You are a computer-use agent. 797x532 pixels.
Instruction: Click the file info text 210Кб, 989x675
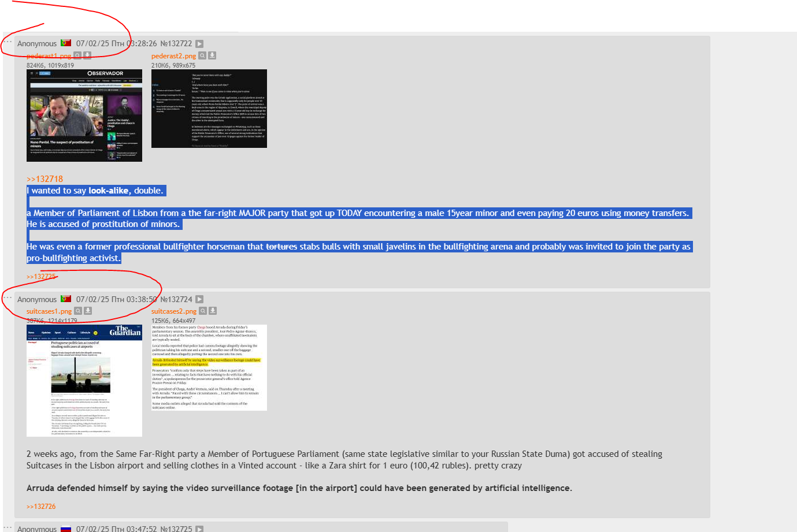[x=173, y=65]
